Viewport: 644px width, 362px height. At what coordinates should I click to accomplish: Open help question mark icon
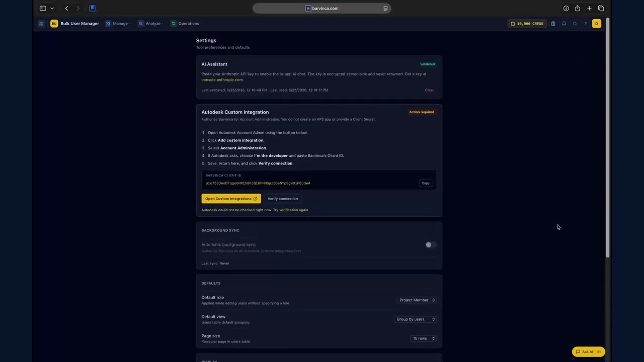point(585,24)
